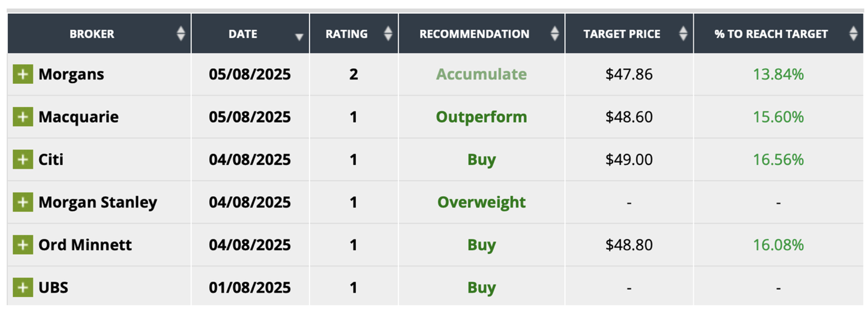Viewport: 868px width, 313px height.
Task: Click the Date column sort arrow
Action: pos(299,36)
